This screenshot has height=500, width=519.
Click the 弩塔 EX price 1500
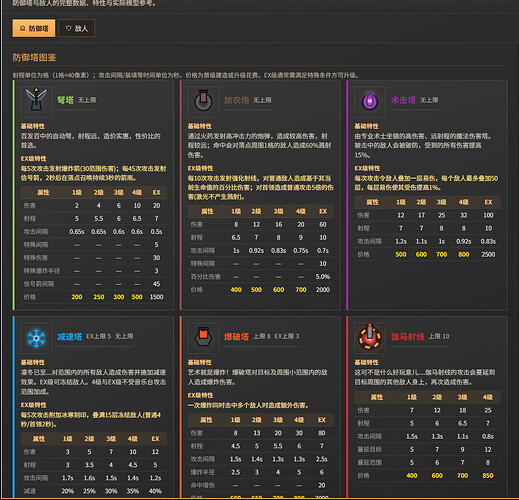coord(156,297)
